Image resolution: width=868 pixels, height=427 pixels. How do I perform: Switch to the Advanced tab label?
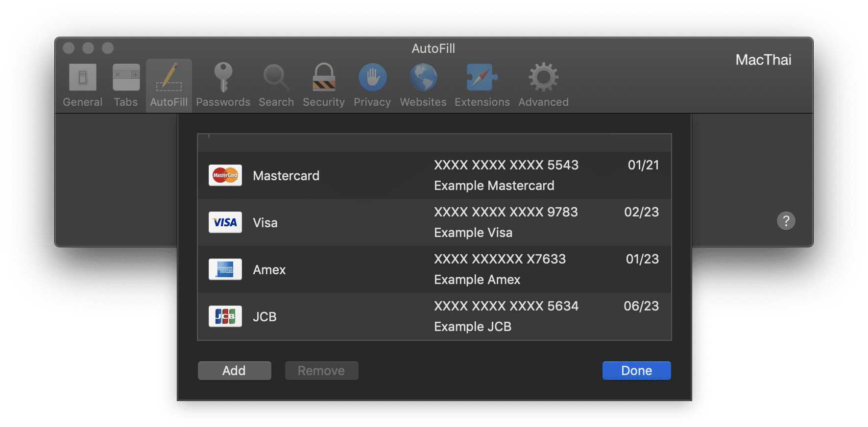(544, 102)
